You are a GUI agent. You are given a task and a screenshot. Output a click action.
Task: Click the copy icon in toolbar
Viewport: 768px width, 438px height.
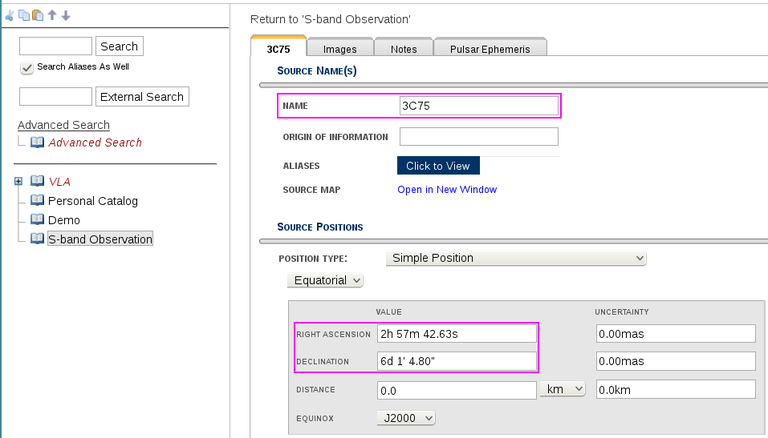coord(25,16)
